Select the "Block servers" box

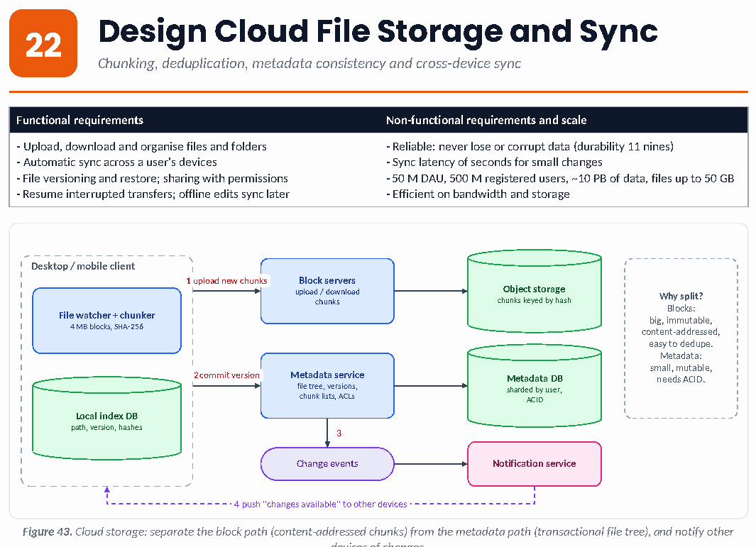[327, 291]
